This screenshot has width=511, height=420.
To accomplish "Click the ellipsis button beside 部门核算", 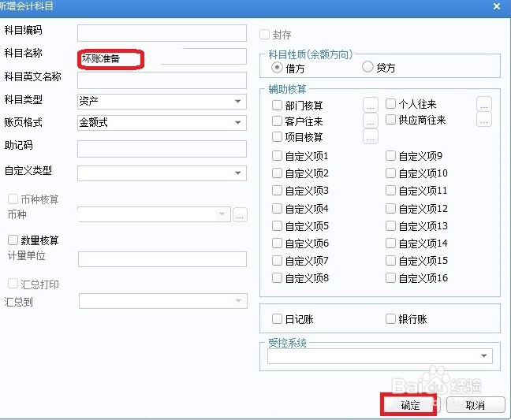I will point(370,105).
